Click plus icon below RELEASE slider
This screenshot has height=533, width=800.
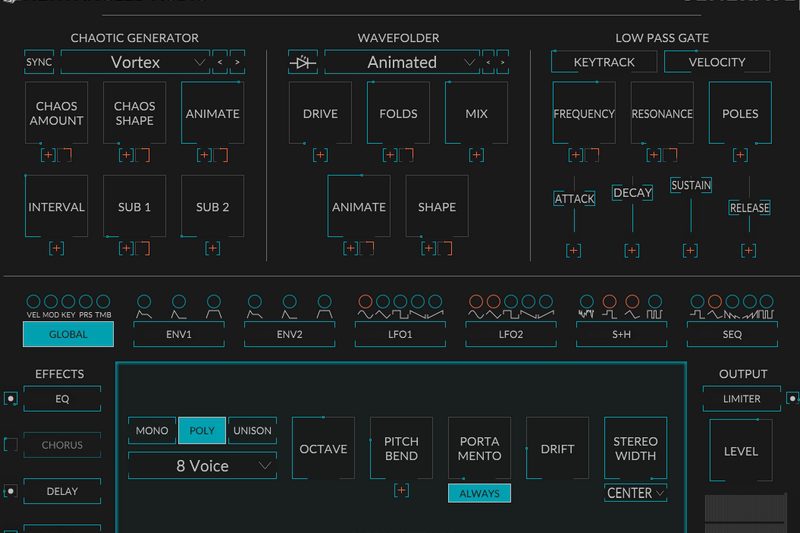tap(749, 250)
